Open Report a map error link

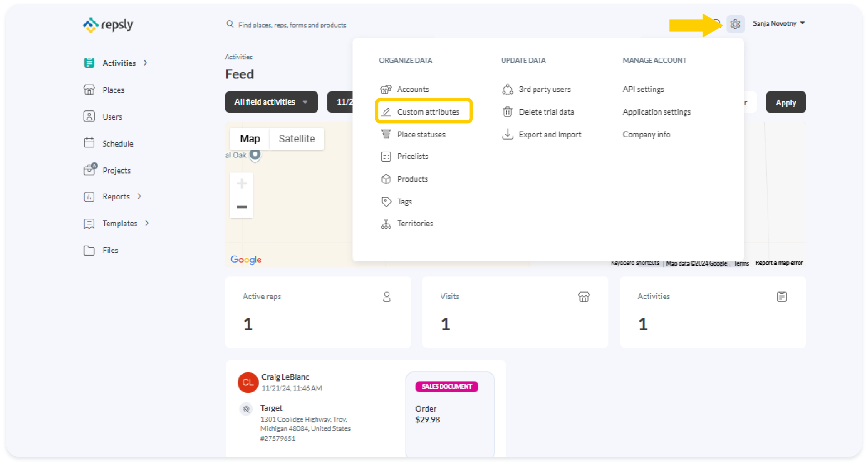tap(779, 263)
